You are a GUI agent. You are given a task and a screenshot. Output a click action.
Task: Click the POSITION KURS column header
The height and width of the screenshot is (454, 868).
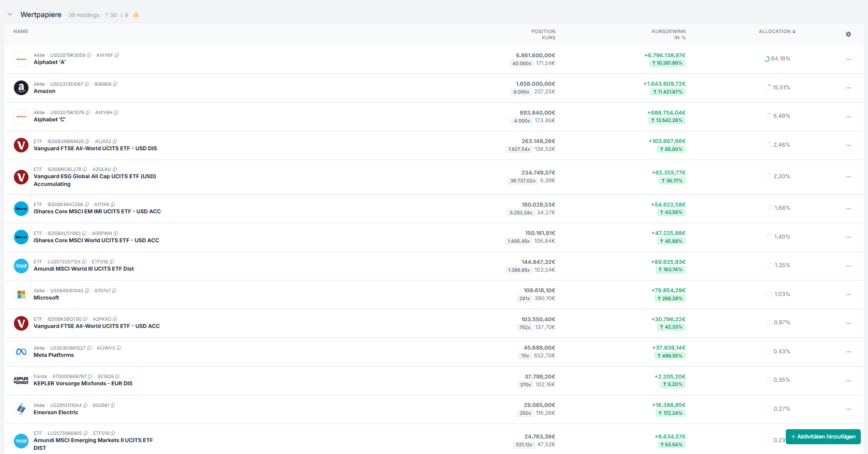[543, 35]
